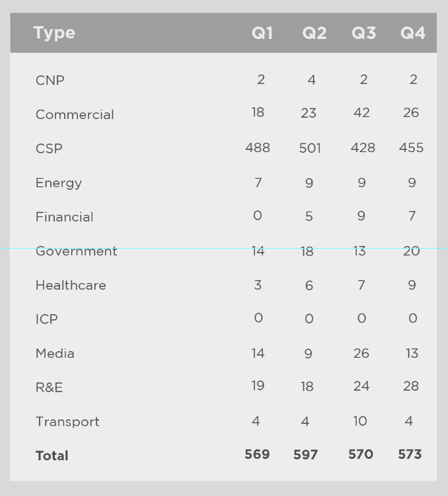Select the Energy row label
Screen dimensions: 448x496
(59, 183)
